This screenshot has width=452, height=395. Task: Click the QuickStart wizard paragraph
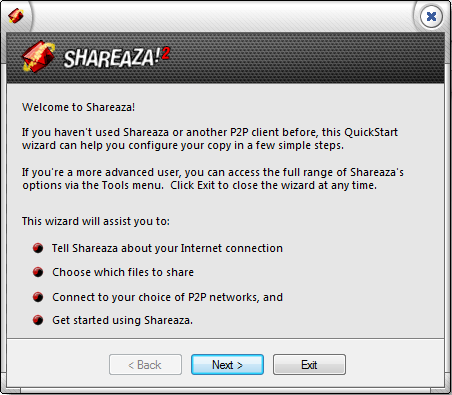(x=210, y=139)
